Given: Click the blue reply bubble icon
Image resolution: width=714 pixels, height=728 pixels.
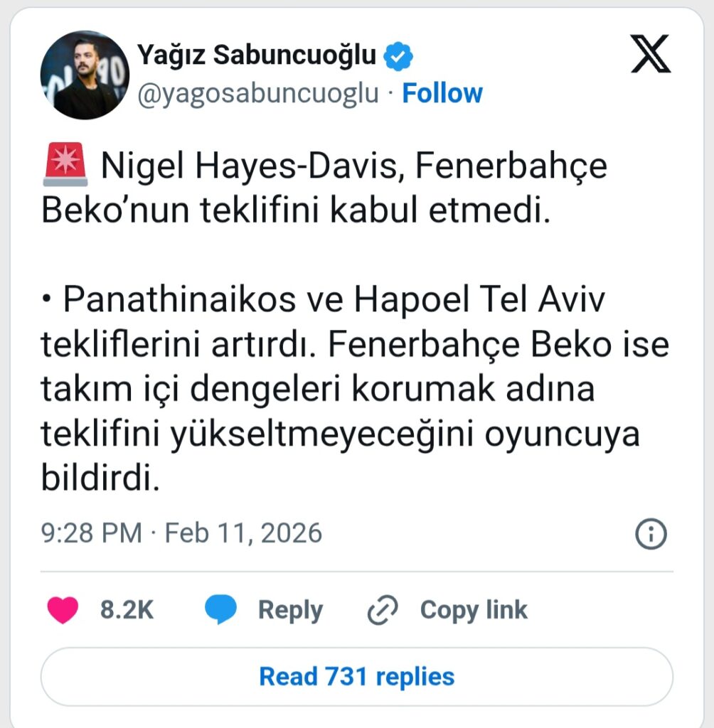Looking at the screenshot, I should tap(221, 610).
